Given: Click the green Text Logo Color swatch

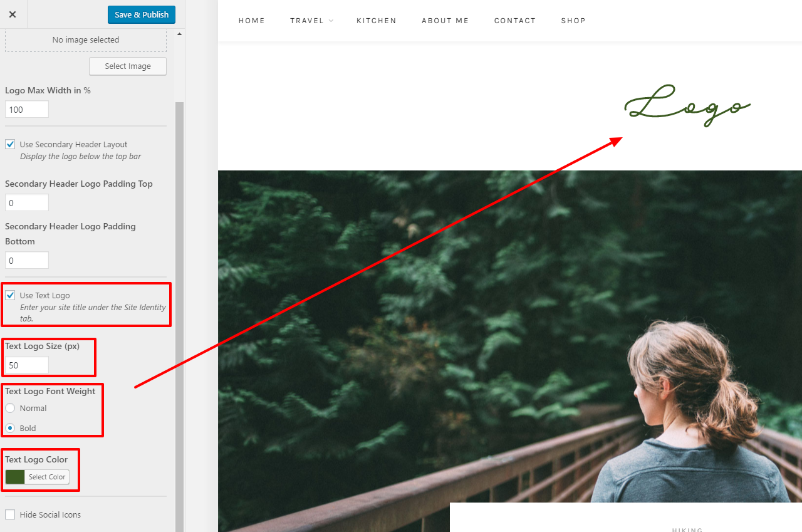Looking at the screenshot, I should tap(15, 477).
